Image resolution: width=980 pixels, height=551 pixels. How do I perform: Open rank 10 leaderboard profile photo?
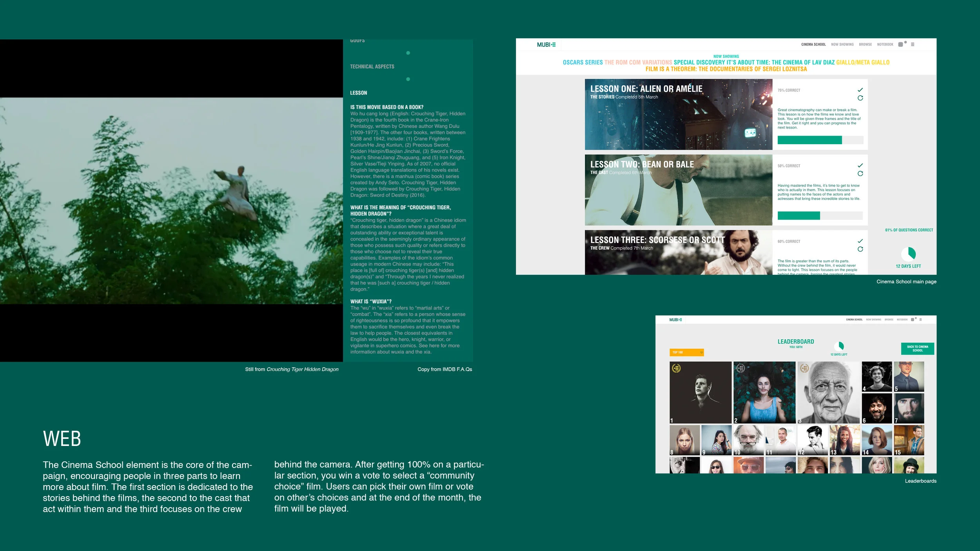pos(749,440)
